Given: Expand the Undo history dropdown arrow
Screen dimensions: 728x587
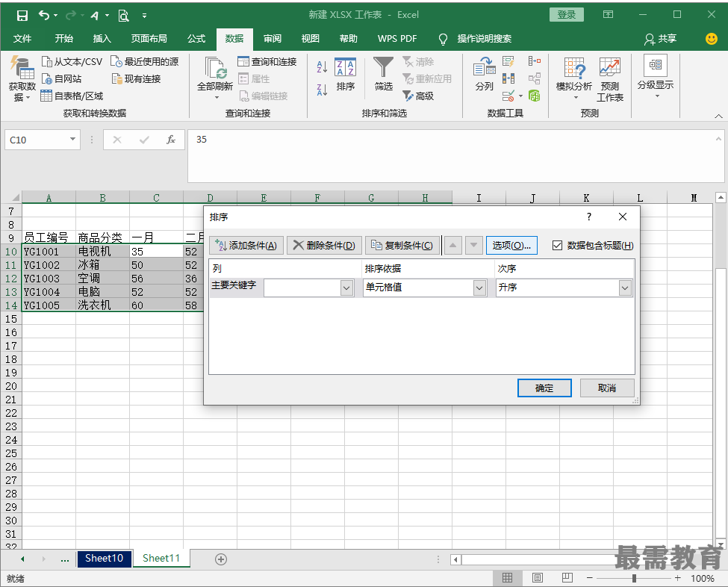Looking at the screenshot, I should (56, 16).
